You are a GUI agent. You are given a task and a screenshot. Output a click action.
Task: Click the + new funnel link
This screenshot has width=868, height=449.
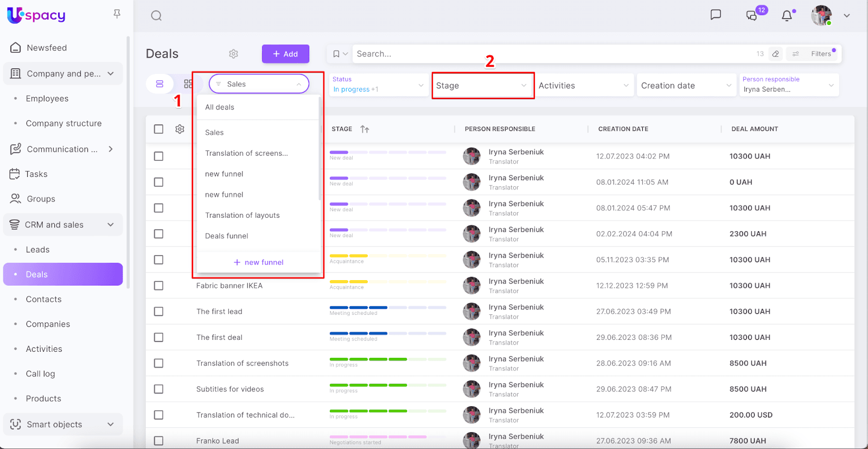click(x=259, y=262)
